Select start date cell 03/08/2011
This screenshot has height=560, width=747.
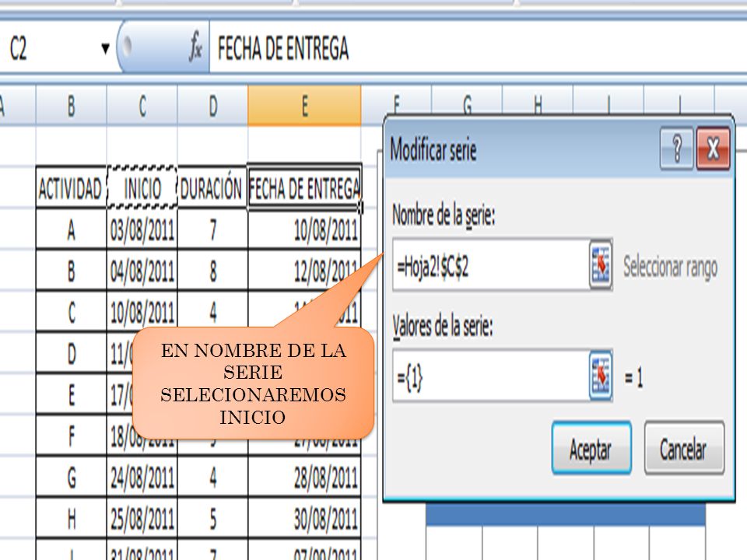142,229
